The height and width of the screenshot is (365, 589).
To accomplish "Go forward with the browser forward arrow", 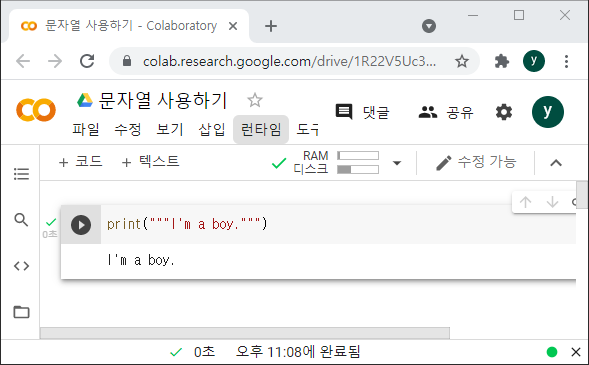I will (x=55, y=61).
